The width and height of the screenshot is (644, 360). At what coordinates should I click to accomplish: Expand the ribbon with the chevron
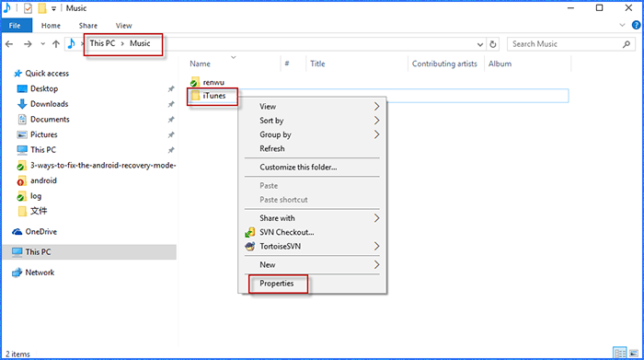622,26
